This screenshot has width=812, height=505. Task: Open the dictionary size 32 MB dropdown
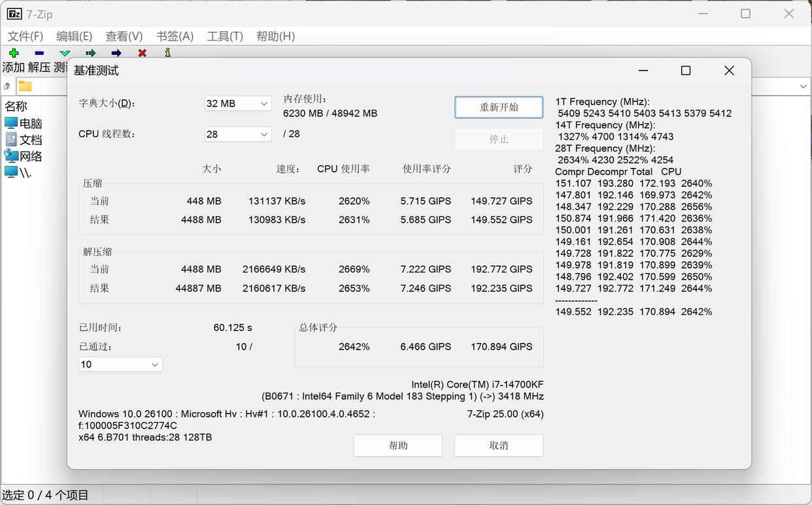238,103
